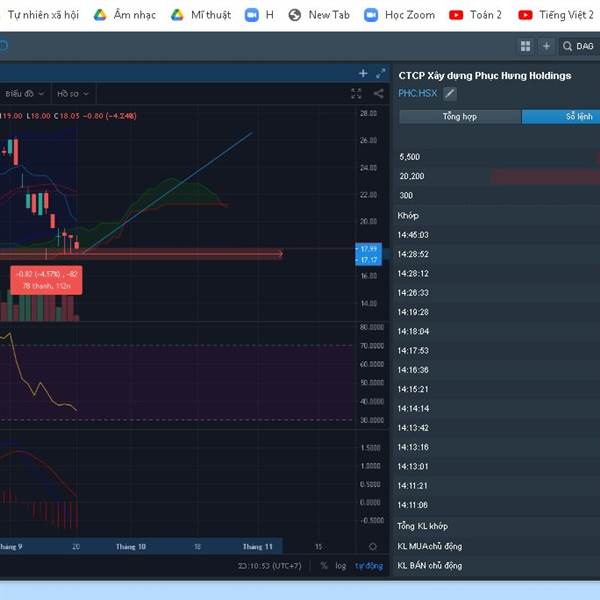The width and height of the screenshot is (600, 600).
Task: Click Tháng 10 on time axis
Action: point(131,547)
